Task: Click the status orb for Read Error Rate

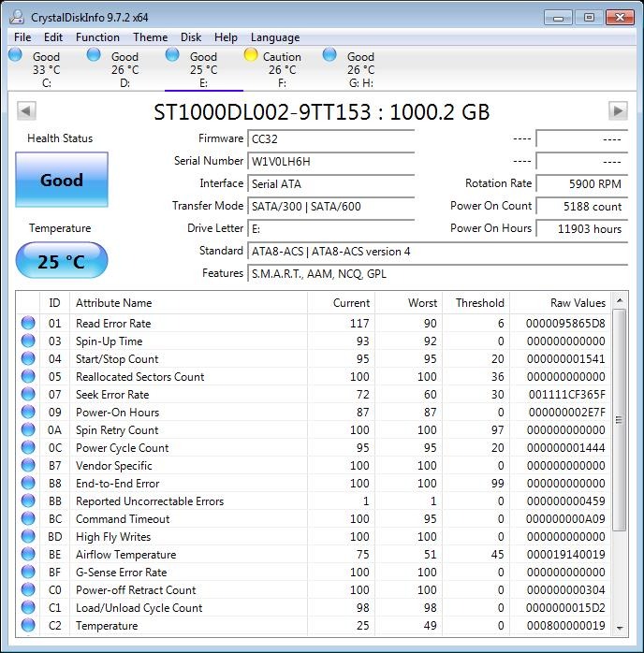Action: coord(28,324)
